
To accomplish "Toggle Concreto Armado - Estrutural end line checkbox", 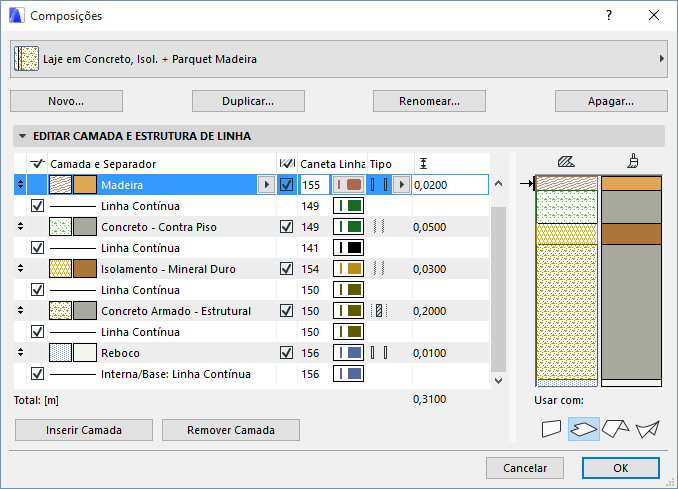I will (x=286, y=310).
